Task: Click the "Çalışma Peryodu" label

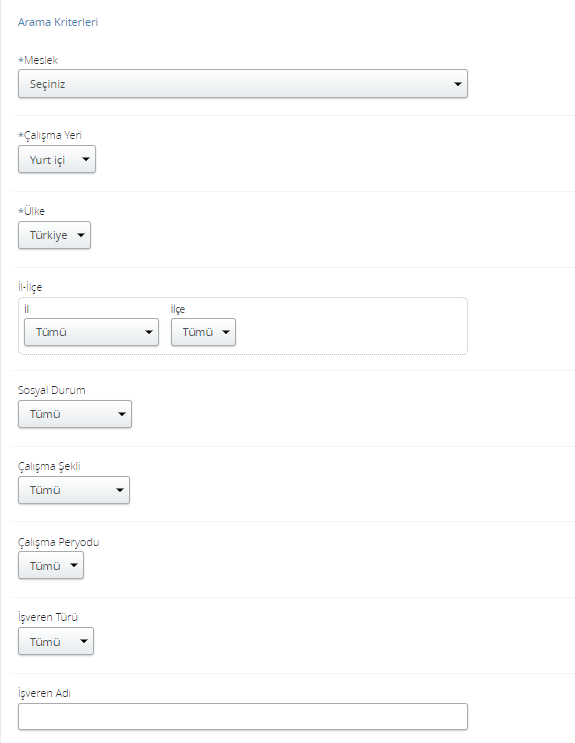Action: [59, 542]
